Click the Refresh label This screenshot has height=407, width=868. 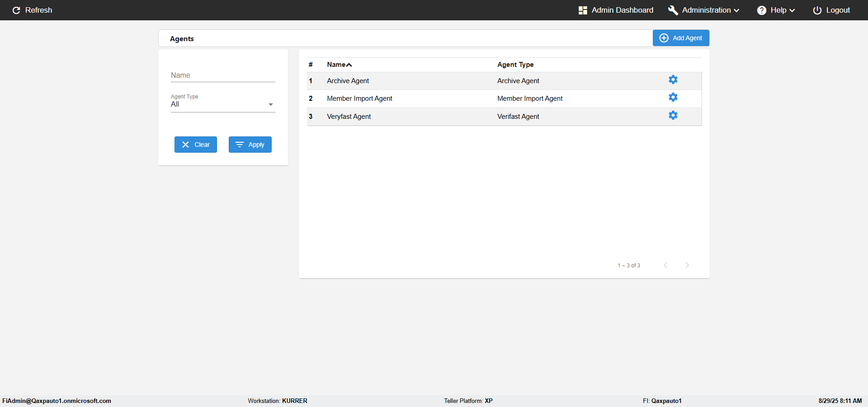(x=38, y=10)
